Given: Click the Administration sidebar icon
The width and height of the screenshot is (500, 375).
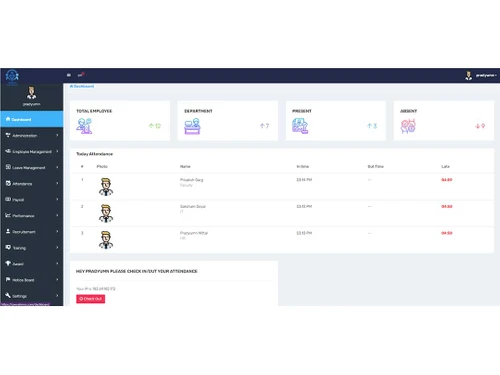Looking at the screenshot, I should pyautogui.click(x=8, y=135).
